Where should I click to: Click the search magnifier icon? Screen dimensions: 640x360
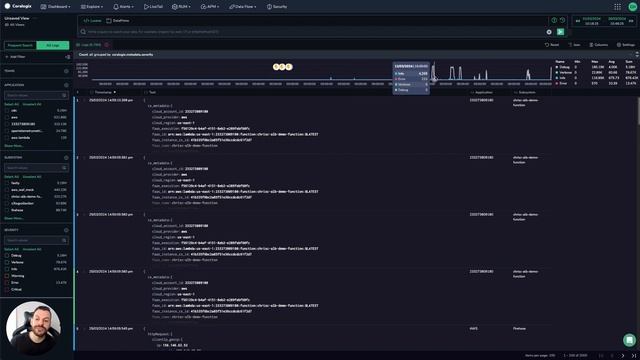click(83, 32)
